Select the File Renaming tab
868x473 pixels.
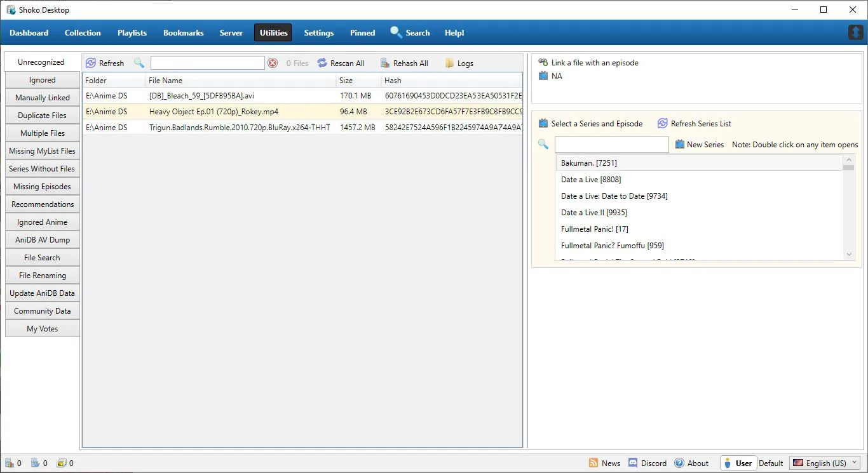coord(43,276)
